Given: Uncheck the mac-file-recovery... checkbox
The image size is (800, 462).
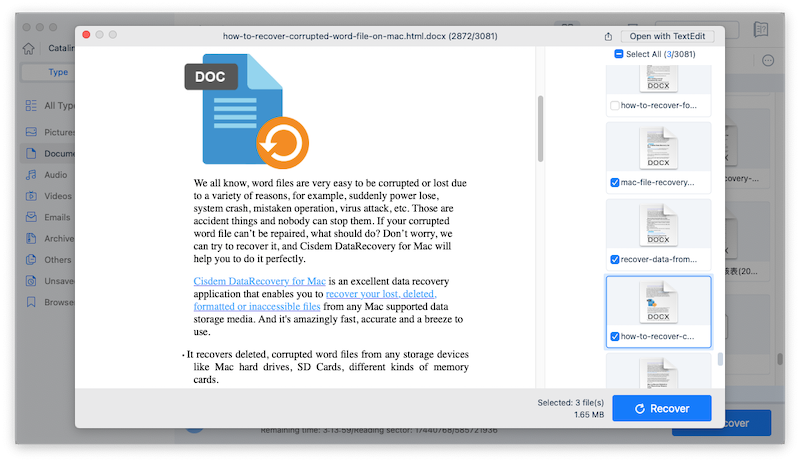Looking at the screenshot, I should tap(615, 183).
